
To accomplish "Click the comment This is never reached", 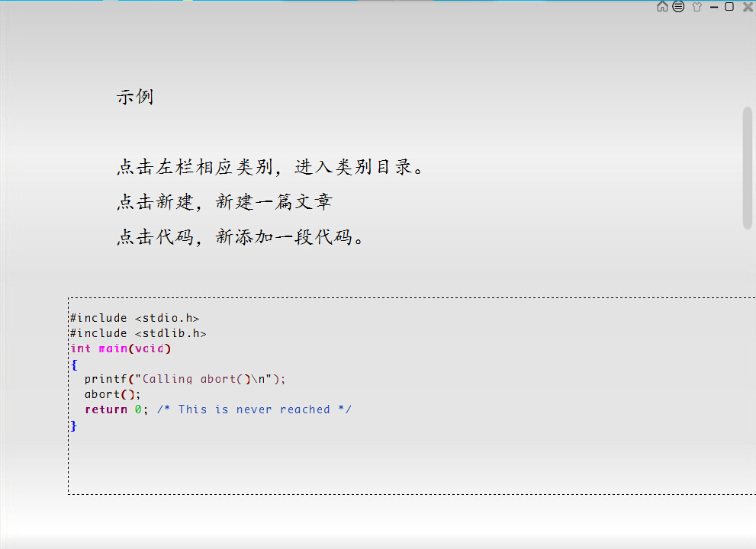I will point(254,409).
